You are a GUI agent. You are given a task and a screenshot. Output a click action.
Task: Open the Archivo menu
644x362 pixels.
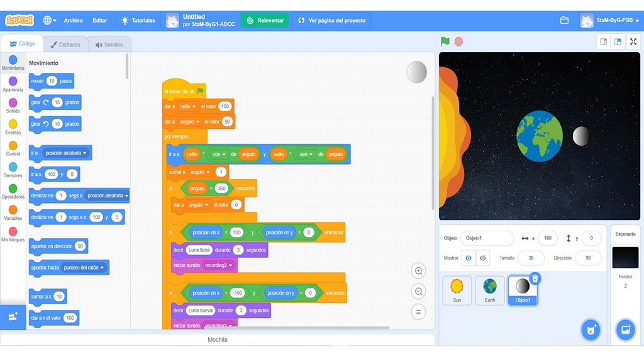tap(73, 20)
